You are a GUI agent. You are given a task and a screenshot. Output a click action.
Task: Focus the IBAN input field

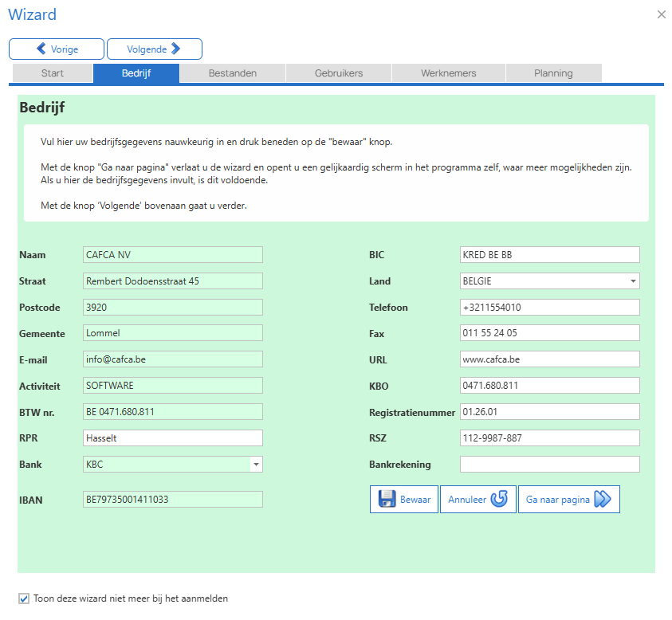pyautogui.click(x=173, y=500)
